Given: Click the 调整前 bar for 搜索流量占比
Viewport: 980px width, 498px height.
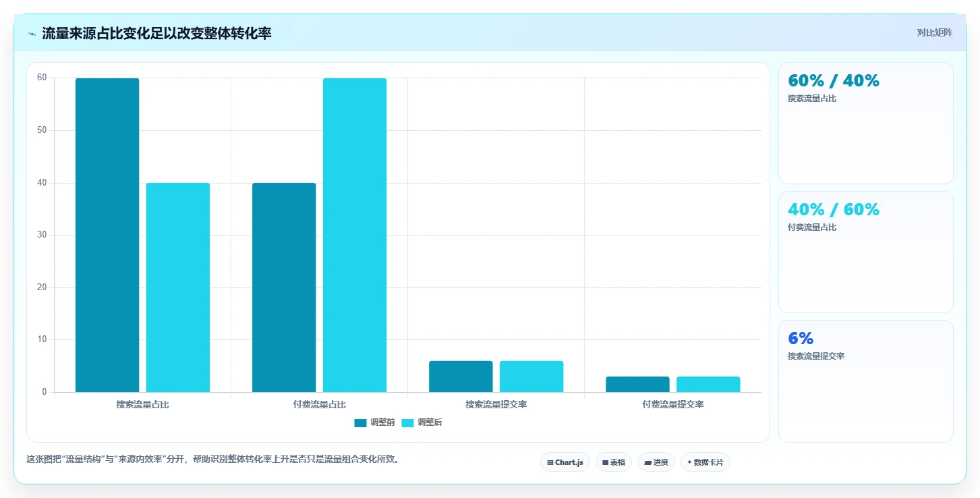Looking at the screenshot, I should [x=107, y=235].
